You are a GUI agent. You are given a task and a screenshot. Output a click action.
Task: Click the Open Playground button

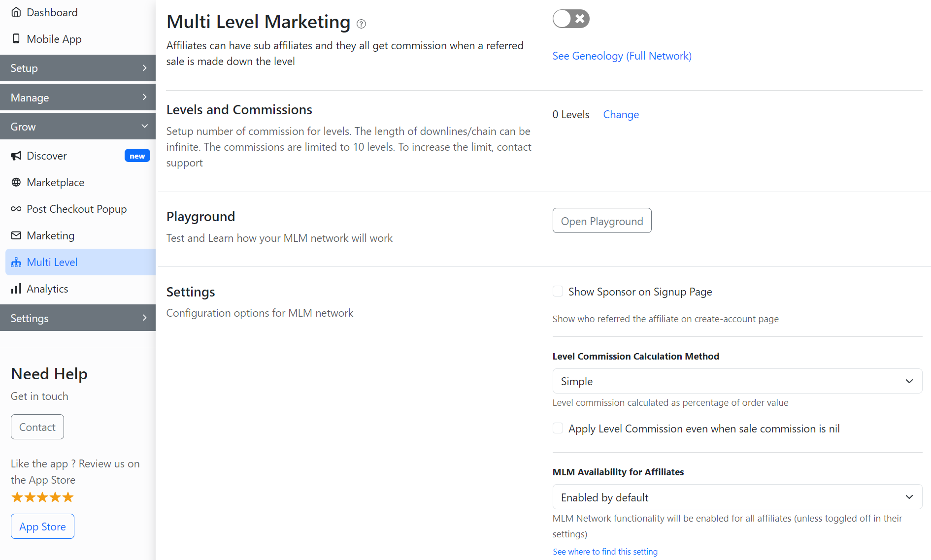(601, 221)
